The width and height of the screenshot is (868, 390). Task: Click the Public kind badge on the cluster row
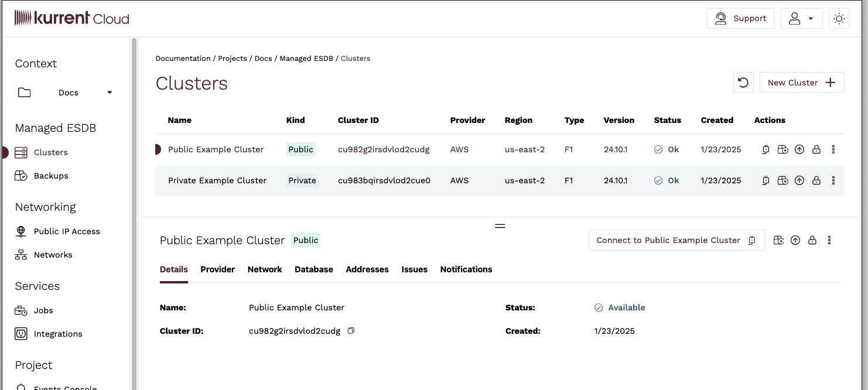(300, 149)
